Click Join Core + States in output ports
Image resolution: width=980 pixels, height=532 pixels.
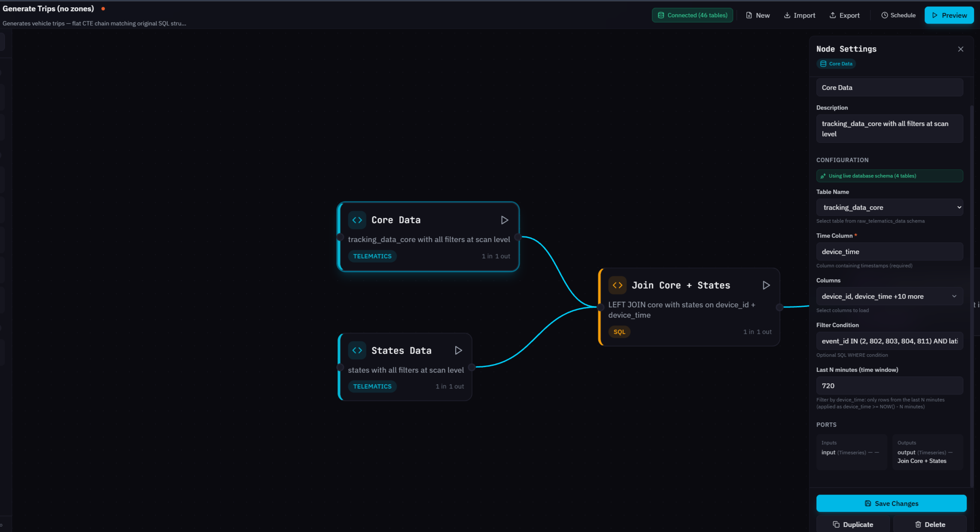tap(922, 461)
